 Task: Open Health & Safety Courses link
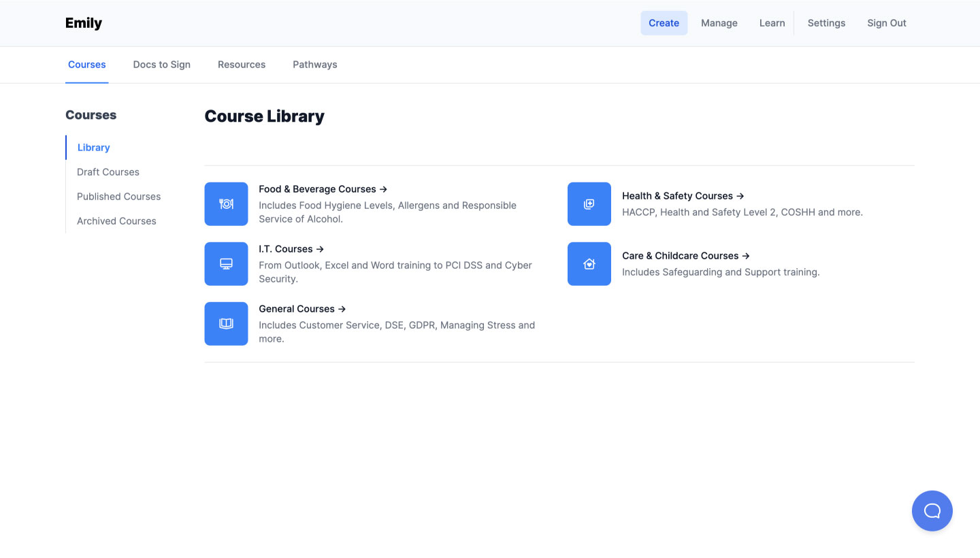click(x=683, y=196)
